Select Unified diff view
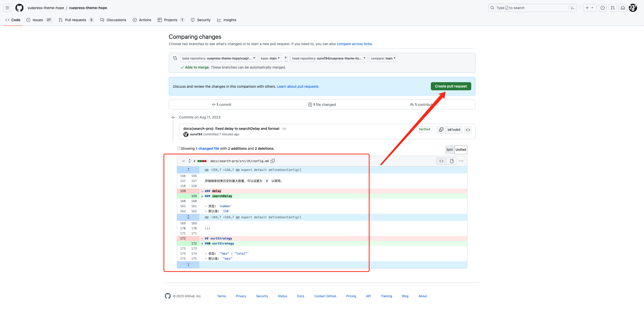 tap(461, 150)
